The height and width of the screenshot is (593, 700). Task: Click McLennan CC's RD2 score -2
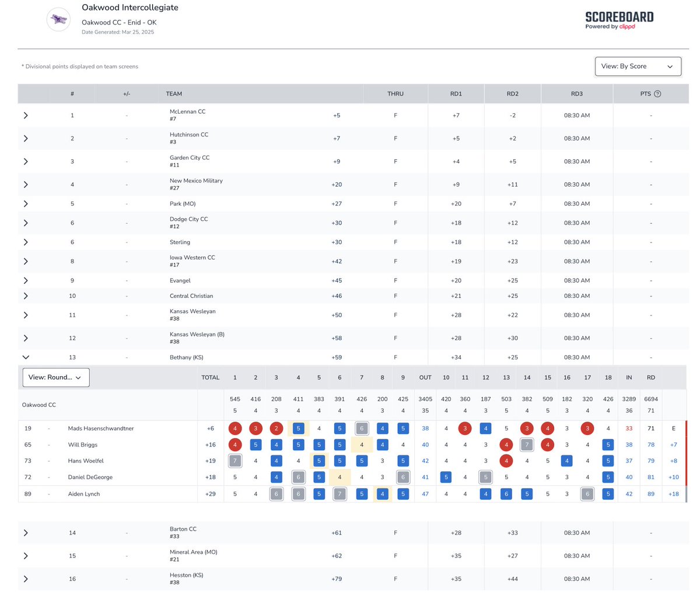[513, 115]
